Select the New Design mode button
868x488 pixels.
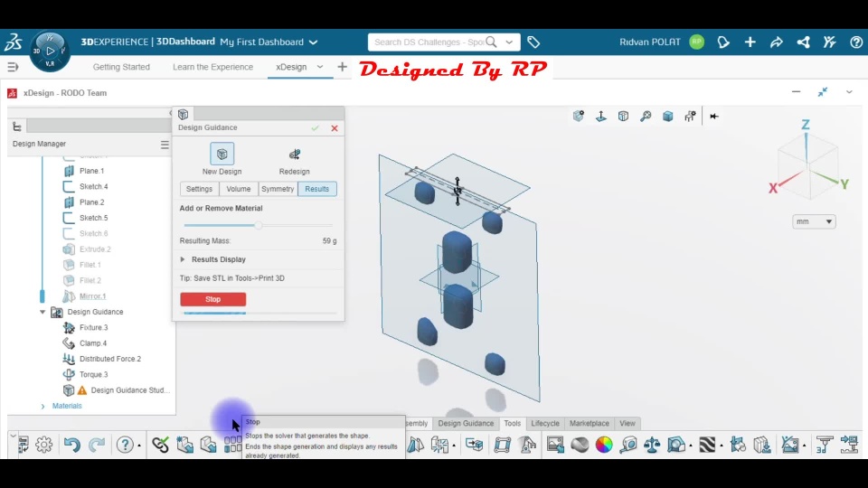[x=222, y=159]
